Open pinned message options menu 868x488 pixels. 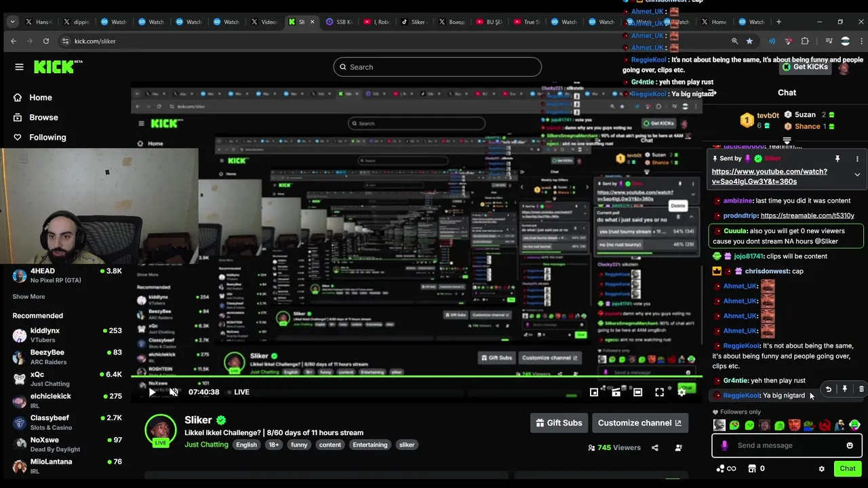click(857, 159)
